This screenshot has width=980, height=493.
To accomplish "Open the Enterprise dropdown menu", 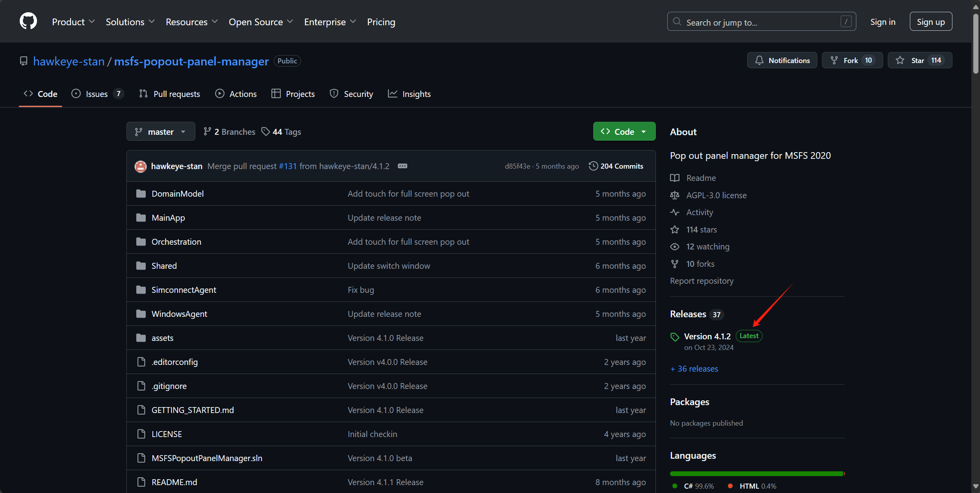I will (330, 22).
